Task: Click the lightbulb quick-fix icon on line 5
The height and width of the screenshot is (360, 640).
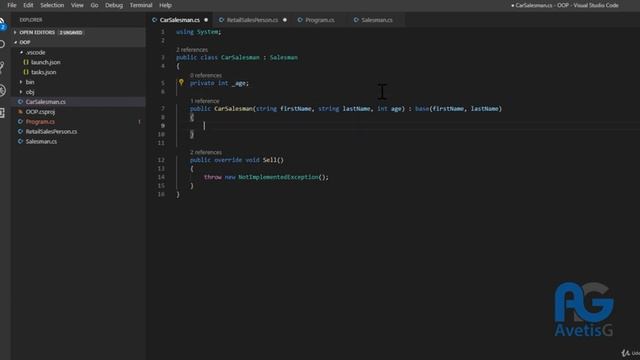Action: pos(181,82)
